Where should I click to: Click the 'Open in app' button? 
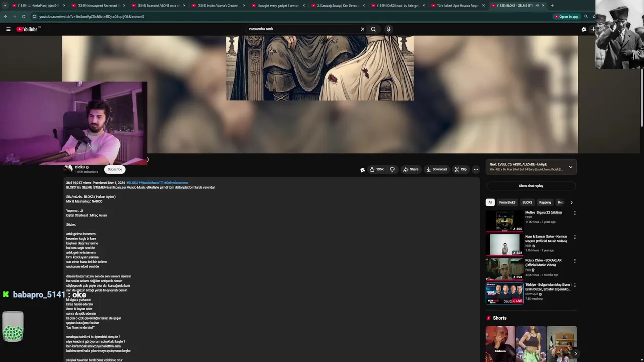click(x=566, y=16)
